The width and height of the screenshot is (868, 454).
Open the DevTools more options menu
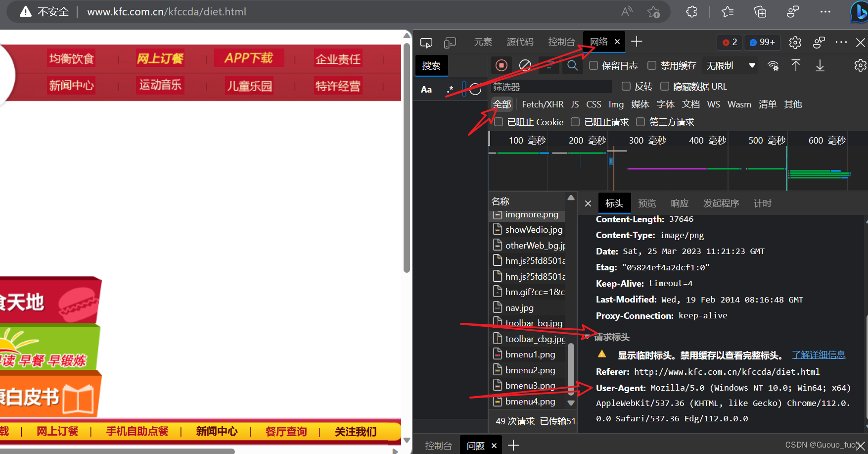click(x=841, y=43)
